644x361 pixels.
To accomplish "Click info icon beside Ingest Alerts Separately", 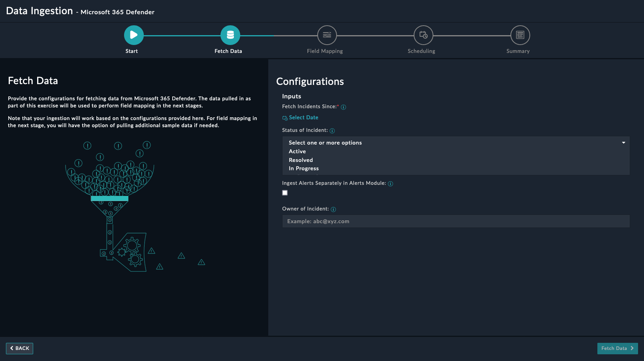I will click(390, 184).
